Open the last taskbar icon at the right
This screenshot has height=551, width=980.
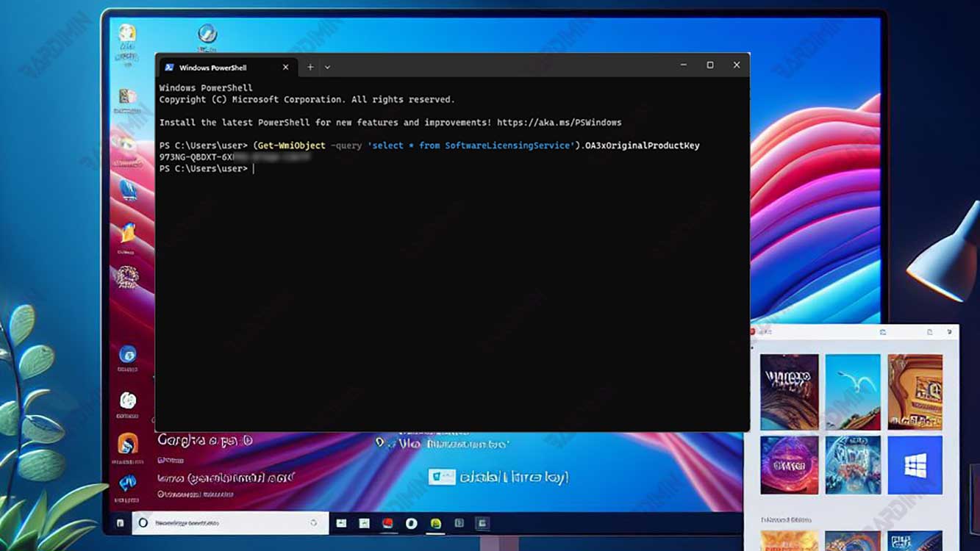[x=482, y=523]
